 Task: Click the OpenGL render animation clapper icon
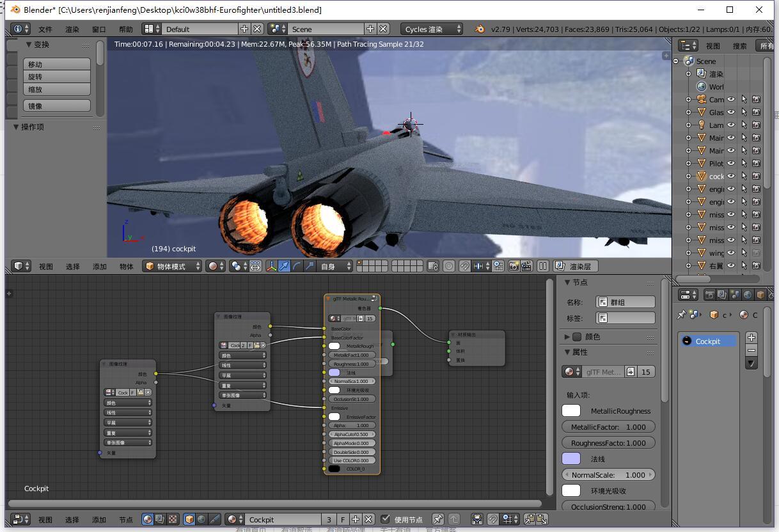click(526, 266)
